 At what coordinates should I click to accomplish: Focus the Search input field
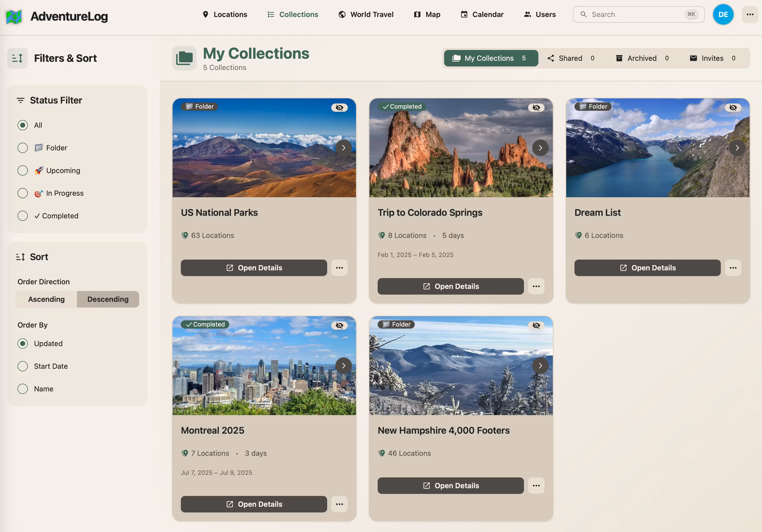638,15
